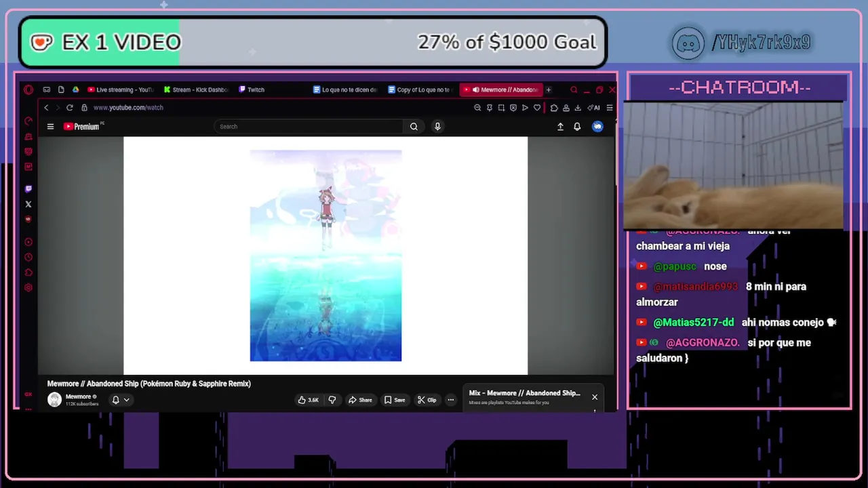Click the YouTube Premium logo
This screenshot has height=488, width=868.
click(x=82, y=127)
